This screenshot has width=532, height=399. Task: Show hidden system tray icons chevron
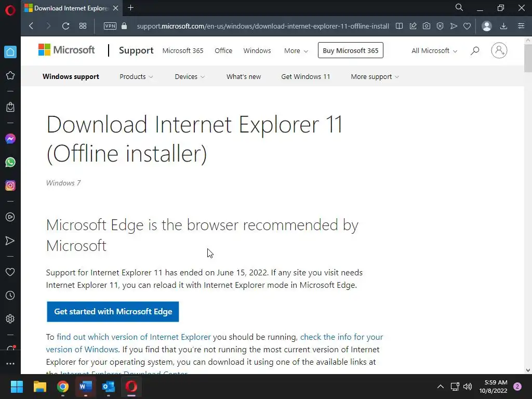pyautogui.click(x=441, y=387)
